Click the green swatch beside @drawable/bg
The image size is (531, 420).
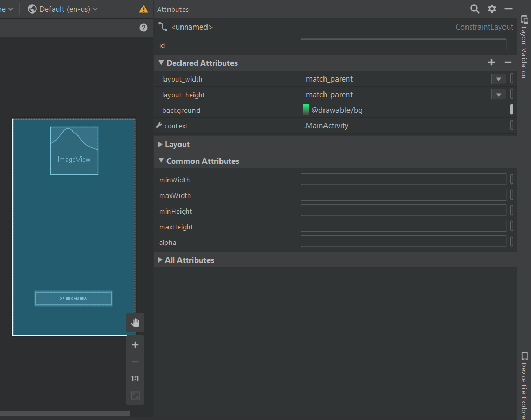(x=306, y=110)
